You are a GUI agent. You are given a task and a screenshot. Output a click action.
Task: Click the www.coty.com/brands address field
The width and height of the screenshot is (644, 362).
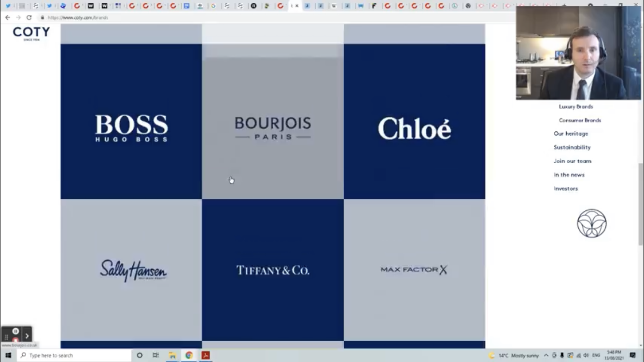coord(78,17)
